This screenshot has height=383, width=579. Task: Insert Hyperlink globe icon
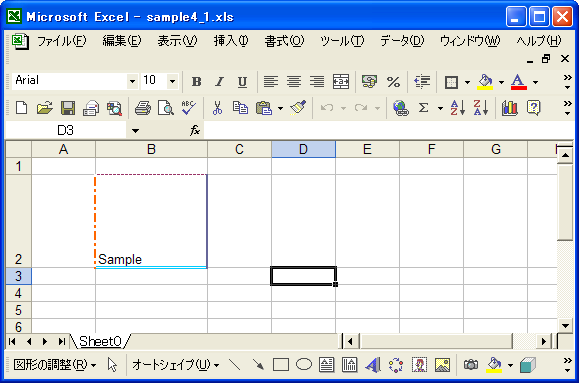(x=401, y=108)
